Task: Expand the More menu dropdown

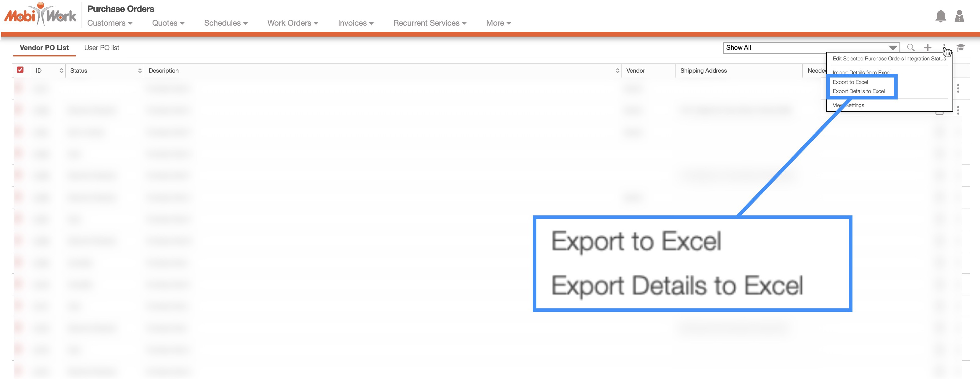Action: pyautogui.click(x=498, y=23)
